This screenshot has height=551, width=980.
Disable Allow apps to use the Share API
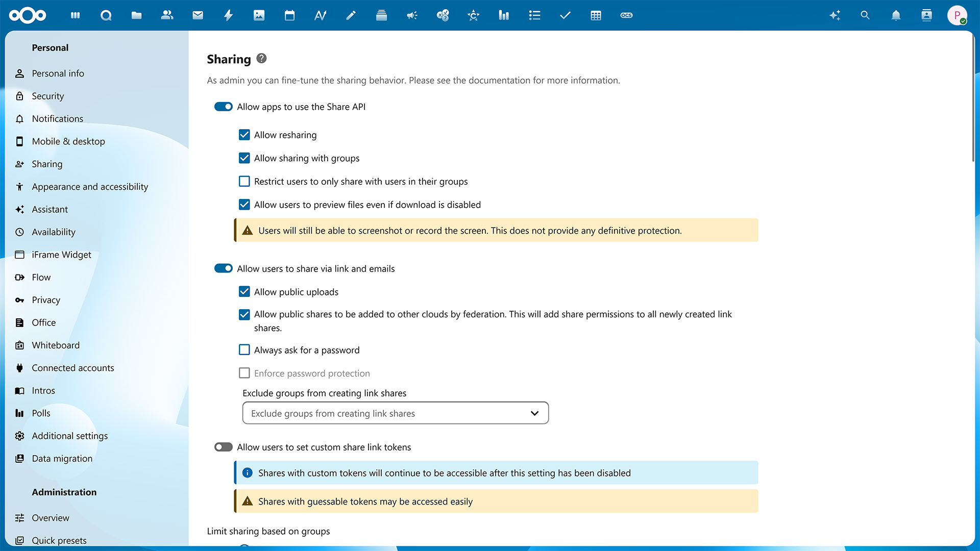[224, 107]
